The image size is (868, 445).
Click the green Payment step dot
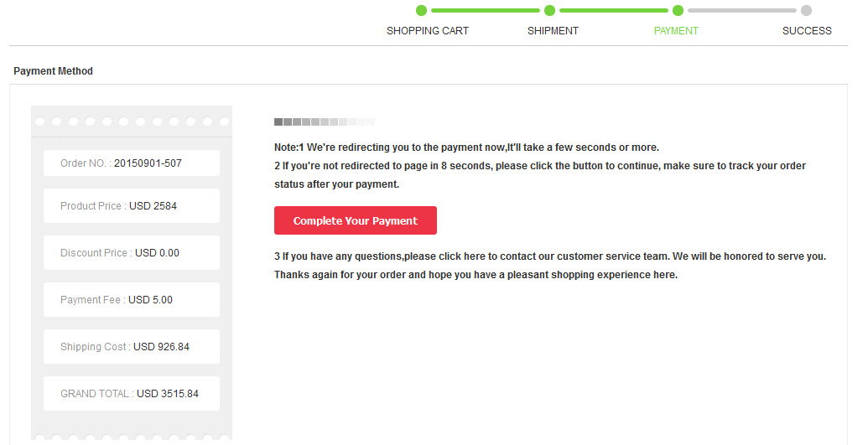pyautogui.click(x=678, y=10)
